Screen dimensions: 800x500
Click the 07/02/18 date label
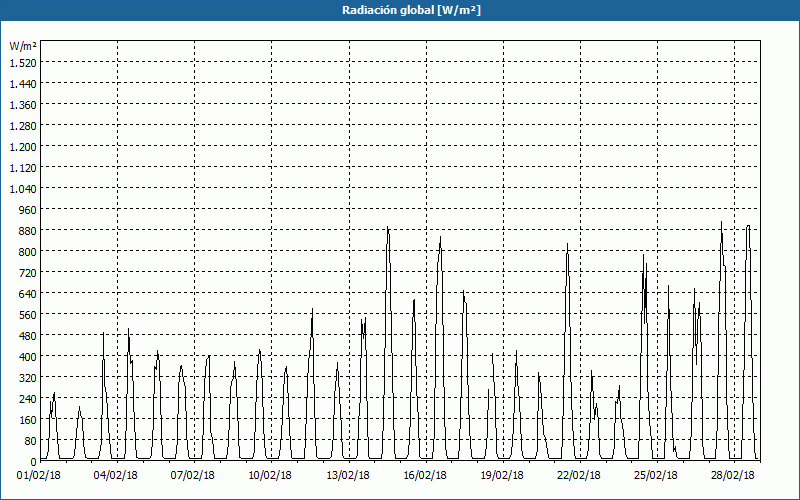coord(193,476)
